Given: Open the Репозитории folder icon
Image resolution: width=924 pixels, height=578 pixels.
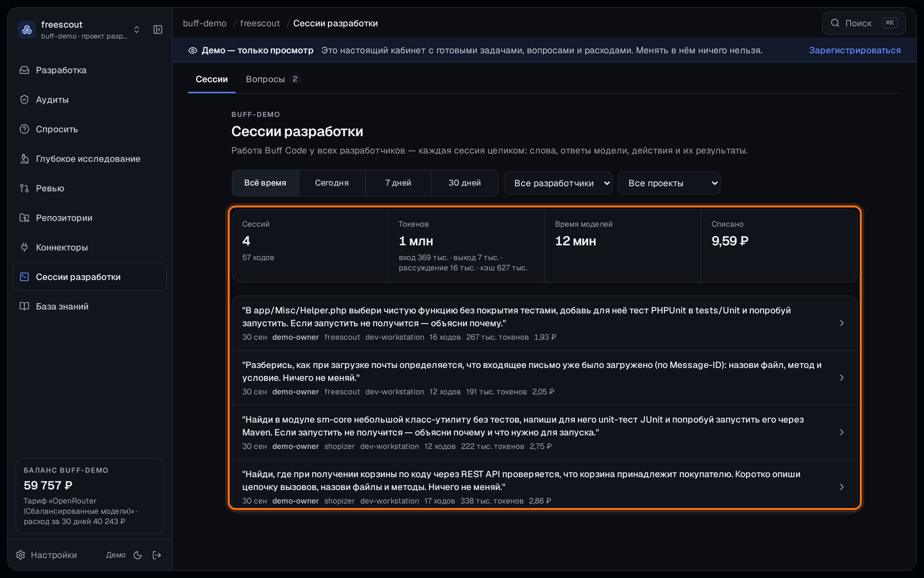Looking at the screenshot, I should point(24,218).
